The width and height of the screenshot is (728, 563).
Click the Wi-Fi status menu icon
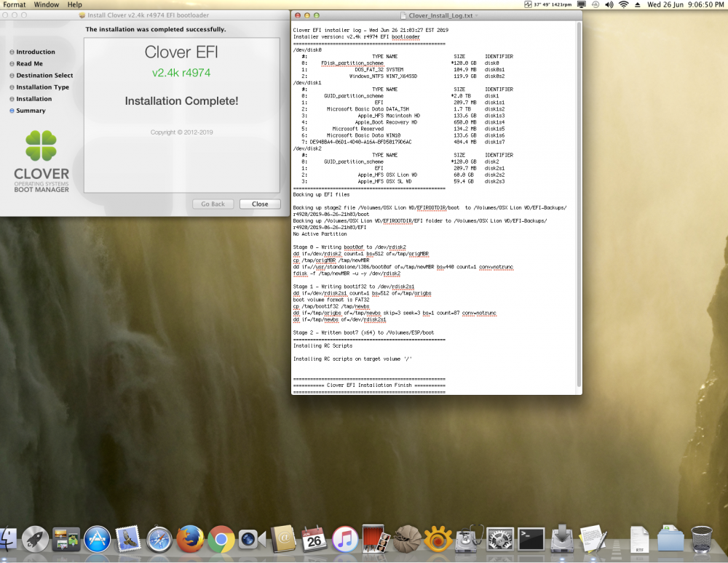click(624, 4)
